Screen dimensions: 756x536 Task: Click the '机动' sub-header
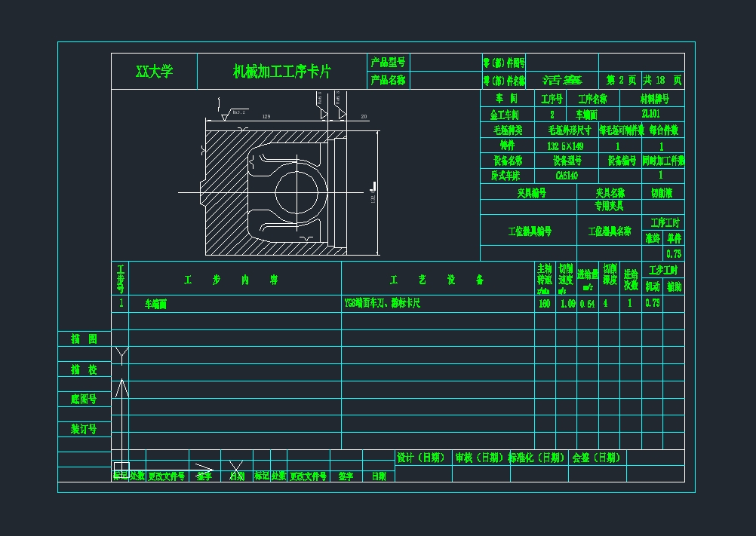point(653,286)
